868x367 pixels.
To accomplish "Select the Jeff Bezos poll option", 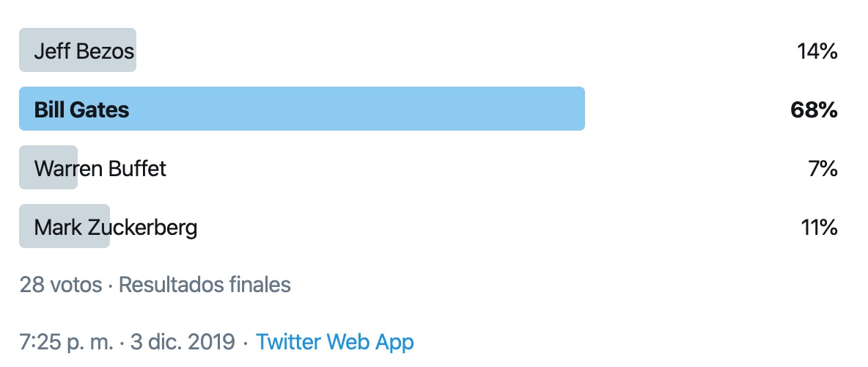I will [x=428, y=51].
